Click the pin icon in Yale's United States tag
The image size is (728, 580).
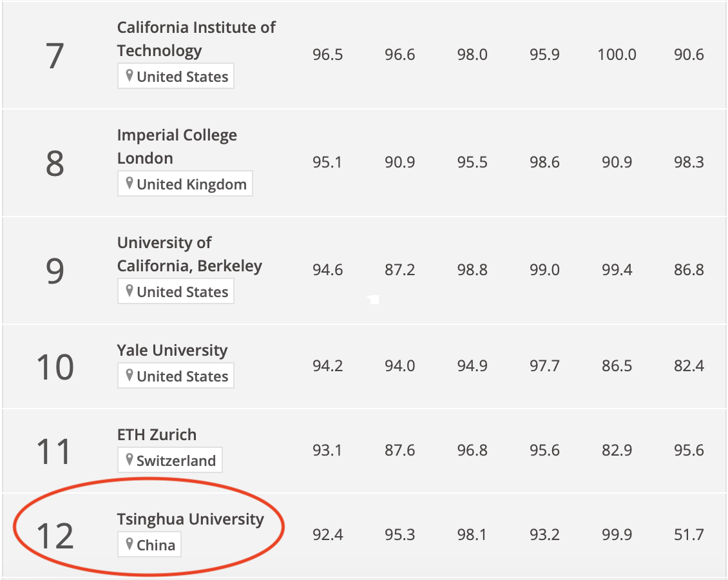129,375
